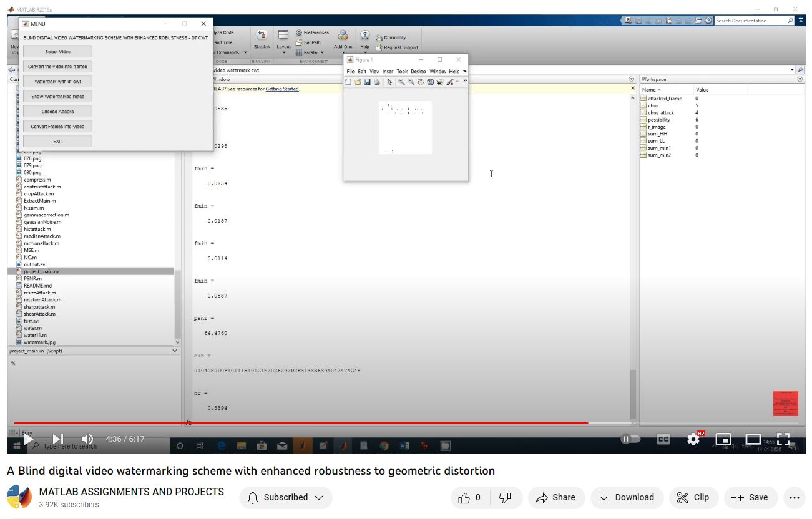Collapse the project_main.m details panel
Viewport: 812px width, 519px height.
[x=174, y=351]
